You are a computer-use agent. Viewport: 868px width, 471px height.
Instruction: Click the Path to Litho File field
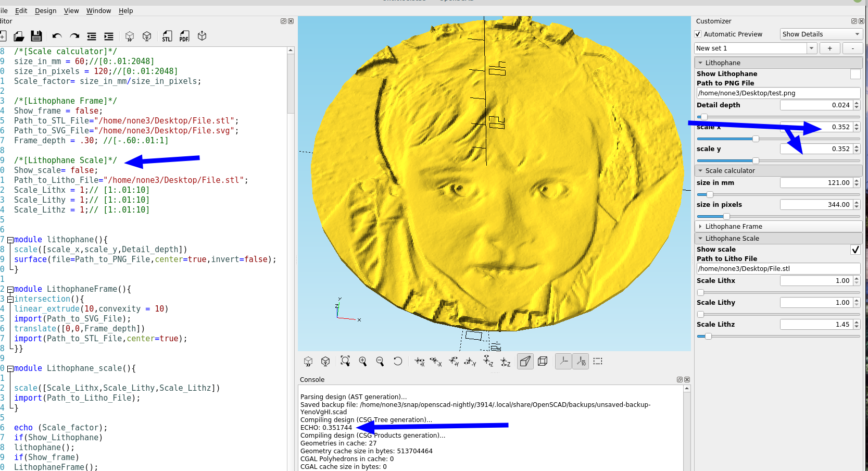778,269
